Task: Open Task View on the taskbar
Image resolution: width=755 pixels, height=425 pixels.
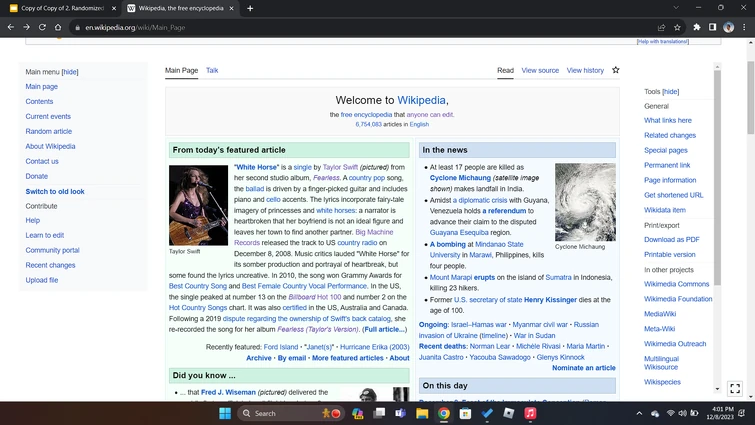Action: tap(379, 413)
